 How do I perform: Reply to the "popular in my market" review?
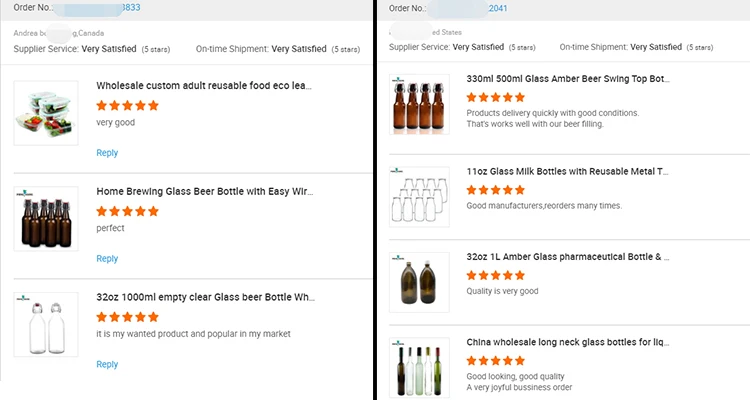107,365
